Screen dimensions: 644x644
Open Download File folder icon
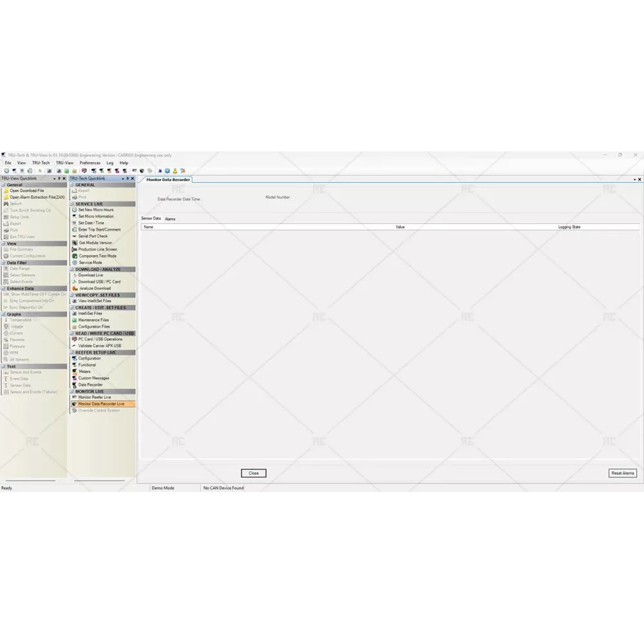6,191
